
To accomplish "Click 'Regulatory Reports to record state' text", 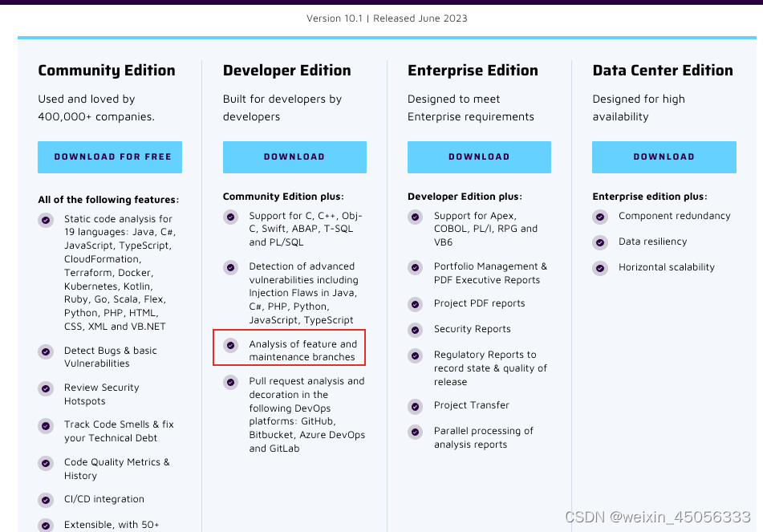I will tap(490, 368).
